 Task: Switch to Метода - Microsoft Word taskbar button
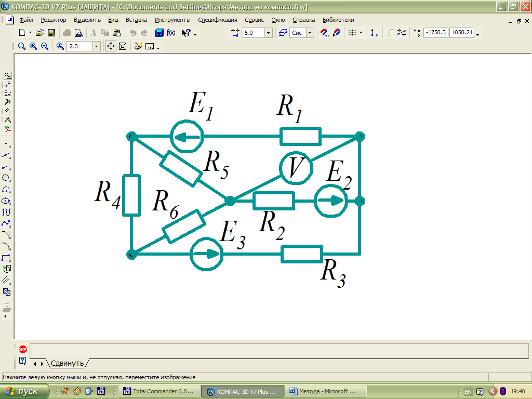pos(325,392)
